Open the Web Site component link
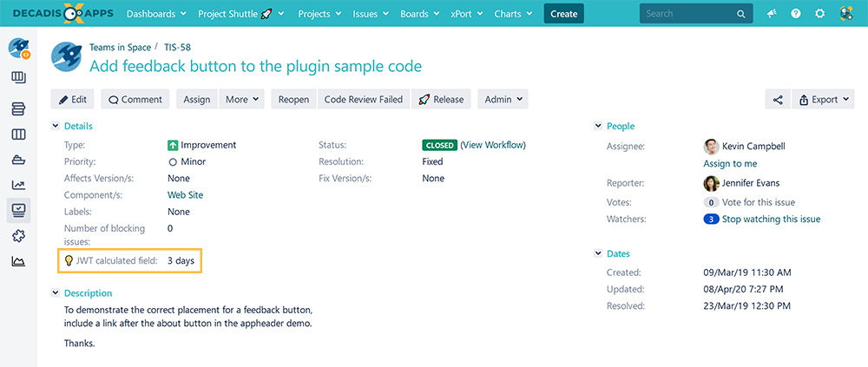The image size is (868, 367). click(x=186, y=195)
